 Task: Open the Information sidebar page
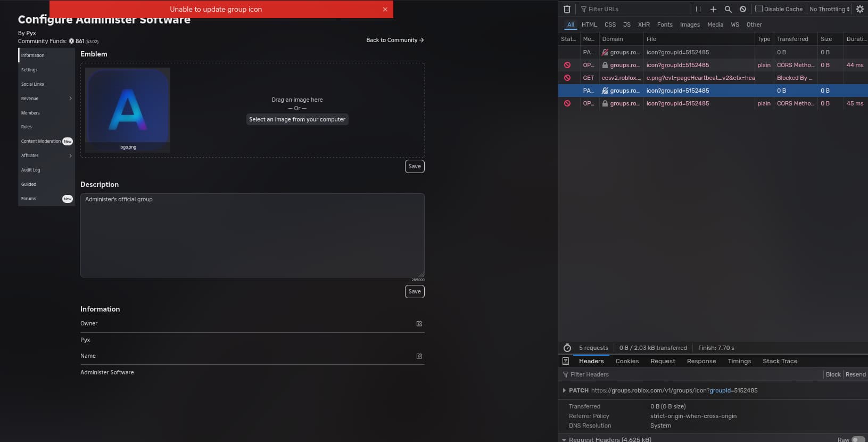[x=46, y=55]
